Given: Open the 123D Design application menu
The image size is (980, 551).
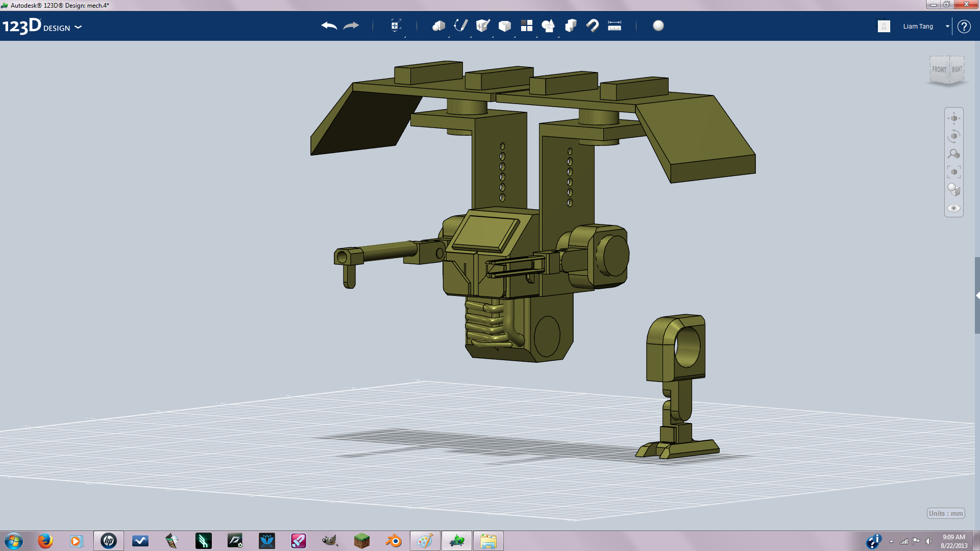Looking at the screenshot, I should coord(42,27).
